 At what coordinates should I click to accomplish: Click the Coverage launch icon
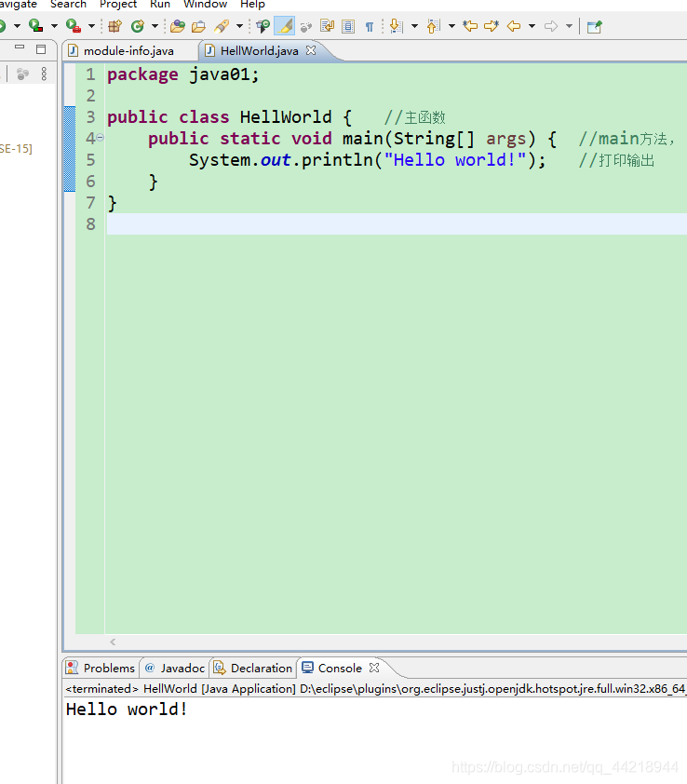pos(35,25)
